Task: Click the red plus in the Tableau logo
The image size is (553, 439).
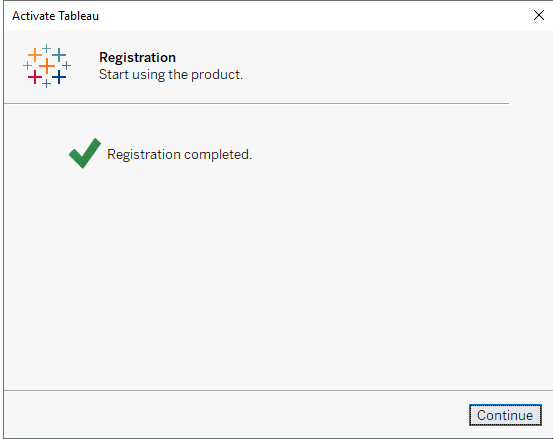Action: click(x=35, y=77)
